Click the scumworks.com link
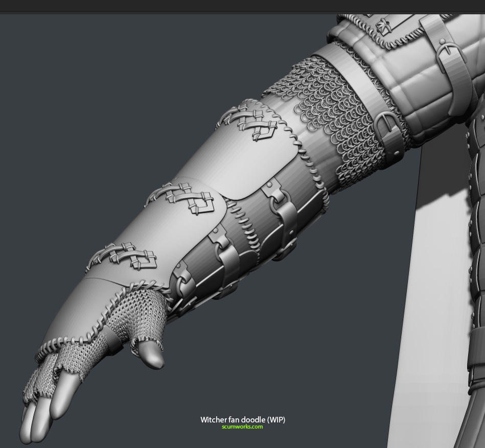The height and width of the screenshot is (448, 485). [x=242, y=427]
